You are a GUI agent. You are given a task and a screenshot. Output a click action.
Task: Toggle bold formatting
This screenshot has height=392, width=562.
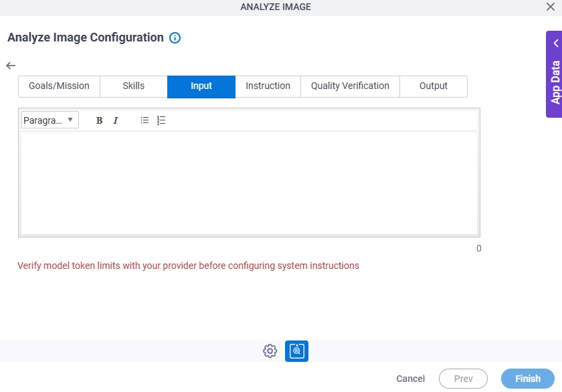point(99,120)
